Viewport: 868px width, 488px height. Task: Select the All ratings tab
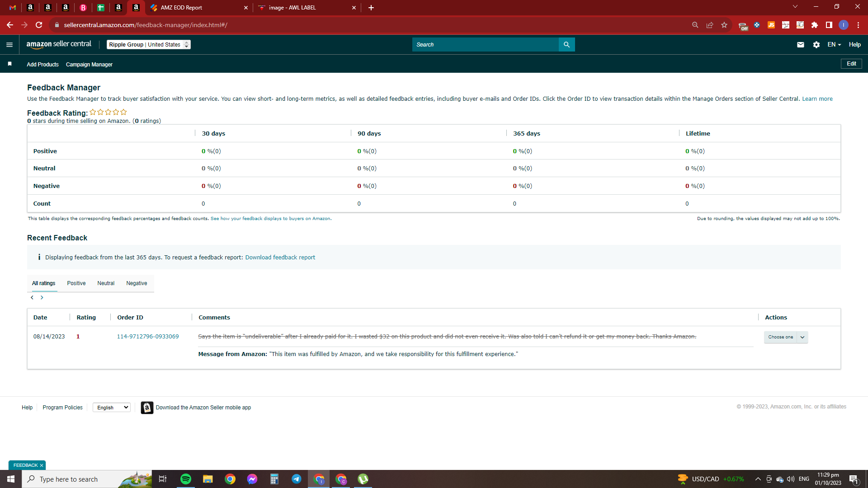pyautogui.click(x=43, y=283)
